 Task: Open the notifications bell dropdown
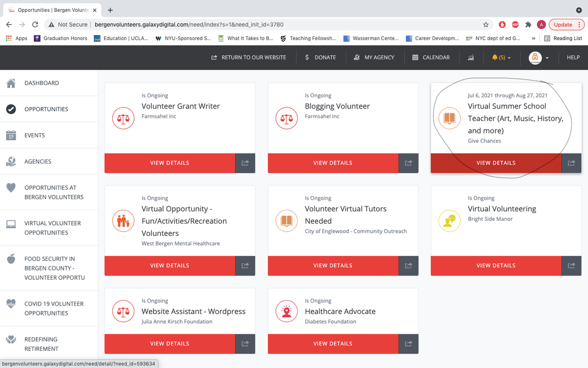click(x=501, y=58)
